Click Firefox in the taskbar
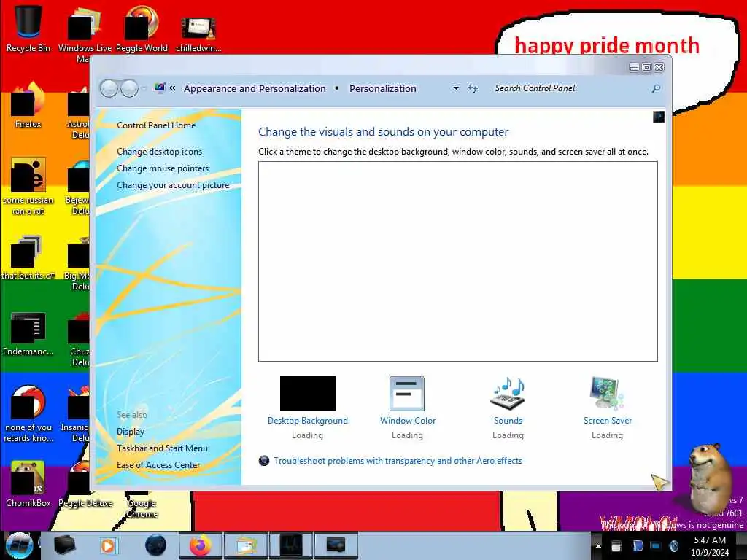The width and height of the screenshot is (747, 560). (201, 545)
